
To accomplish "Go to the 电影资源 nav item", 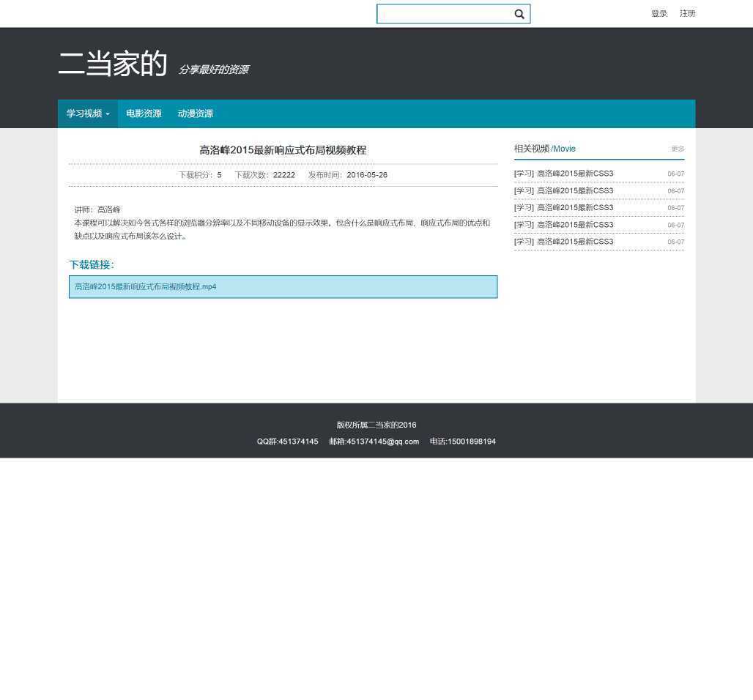I will tap(144, 113).
